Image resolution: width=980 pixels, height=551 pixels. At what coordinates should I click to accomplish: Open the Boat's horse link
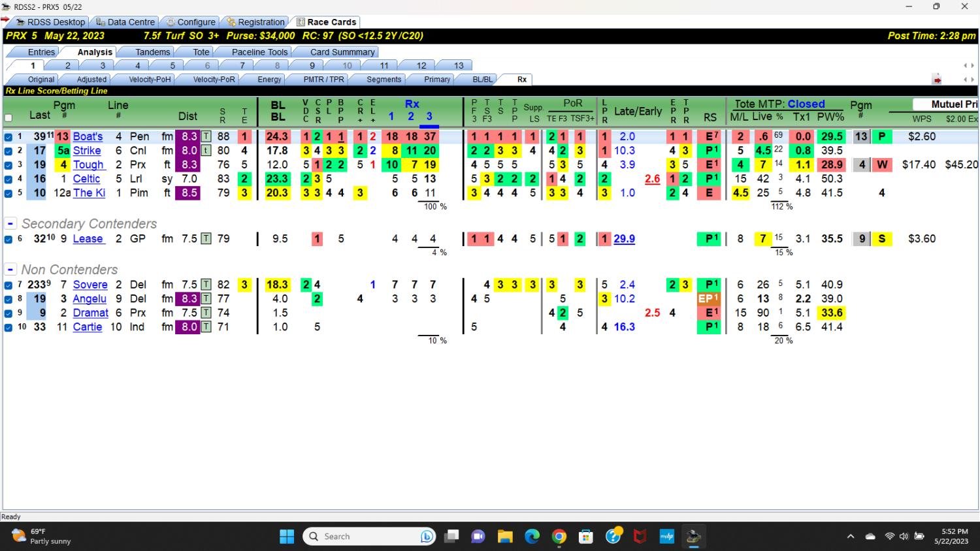[88, 136]
